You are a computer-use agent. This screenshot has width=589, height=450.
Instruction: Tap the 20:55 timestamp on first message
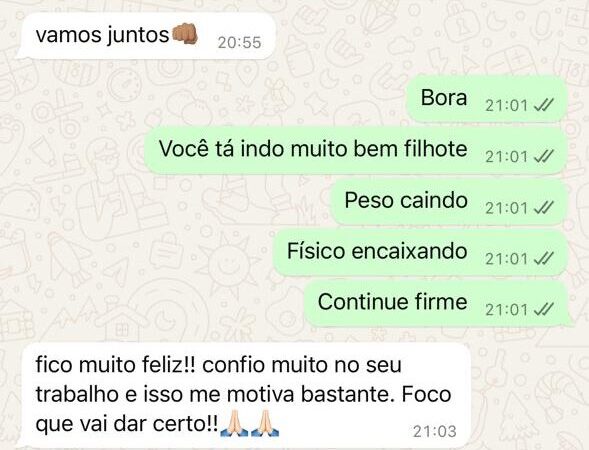239,42
